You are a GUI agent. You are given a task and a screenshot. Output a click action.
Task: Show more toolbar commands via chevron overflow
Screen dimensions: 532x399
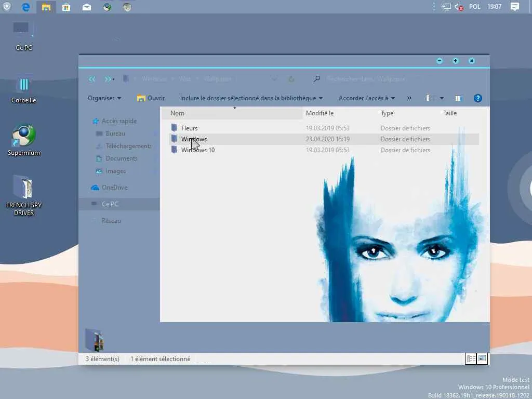[x=409, y=98]
